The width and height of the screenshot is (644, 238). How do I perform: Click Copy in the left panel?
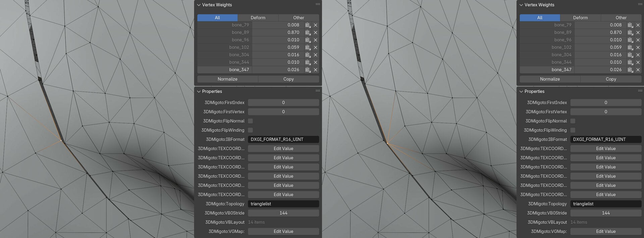pos(288,79)
